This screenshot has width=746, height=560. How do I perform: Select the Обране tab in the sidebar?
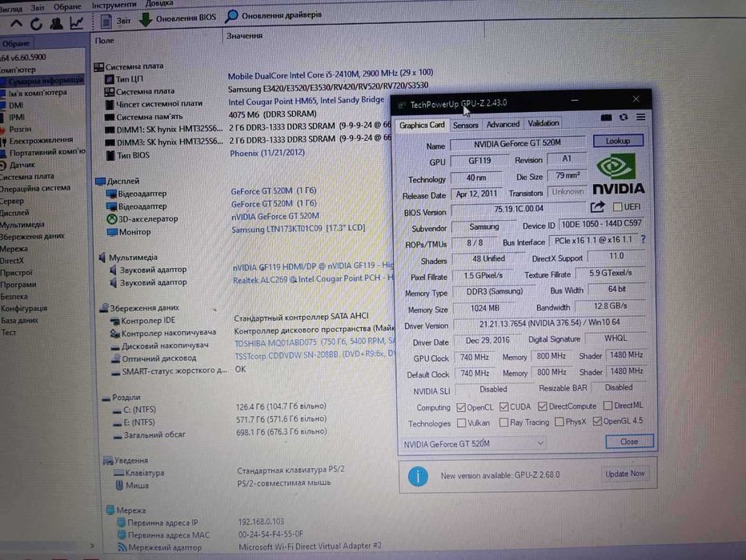point(16,43)
